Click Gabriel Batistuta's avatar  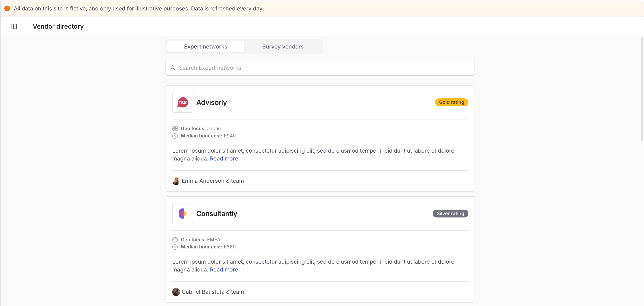[x=176, y=292]
